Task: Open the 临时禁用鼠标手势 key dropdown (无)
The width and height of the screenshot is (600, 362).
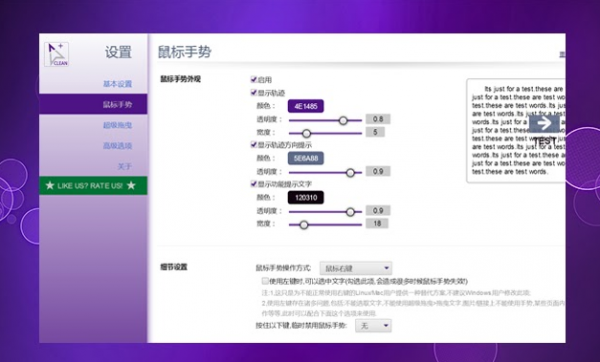Action: (x=373, y=326)
